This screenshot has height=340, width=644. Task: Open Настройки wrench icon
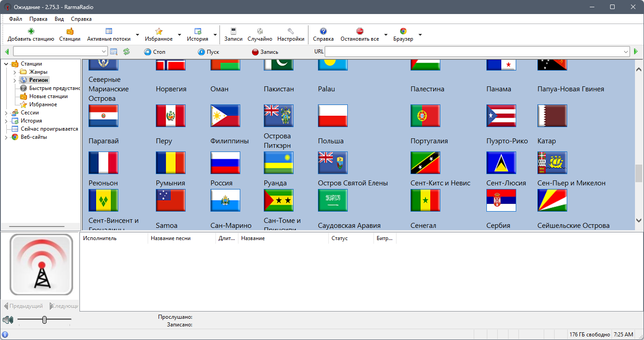(x=291, y=31)
